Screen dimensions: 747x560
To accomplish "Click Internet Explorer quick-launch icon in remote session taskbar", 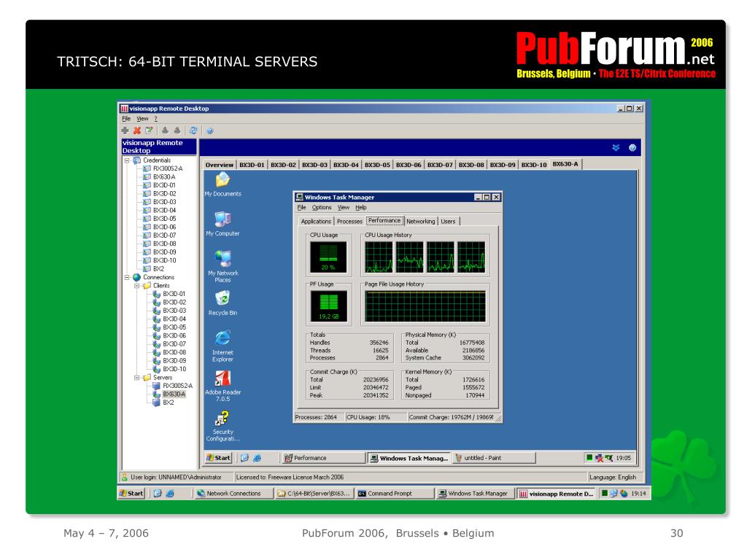I will [x=258, y=458].
